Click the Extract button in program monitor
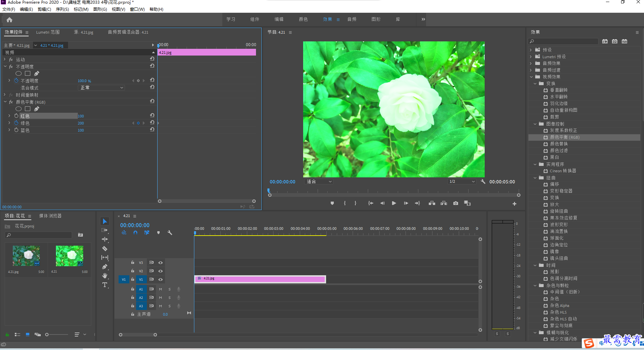The width and height of the screenshot is (644, 350). pyautogui.click(x=444, y=203)
